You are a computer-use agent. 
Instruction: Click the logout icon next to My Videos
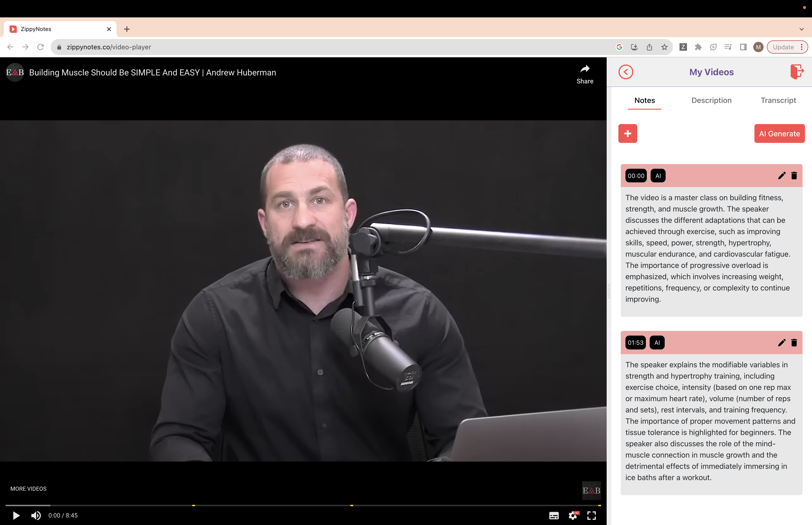797,72
